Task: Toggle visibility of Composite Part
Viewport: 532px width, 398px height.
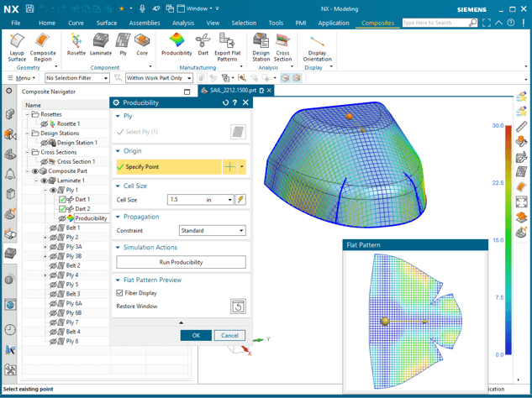Action: tap(35, 171)
